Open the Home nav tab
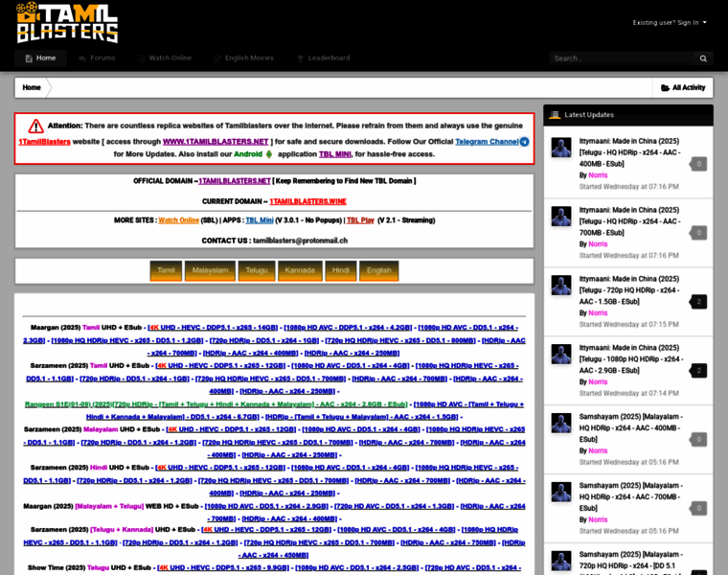This screenshot has width=728, height=575. 40,58
